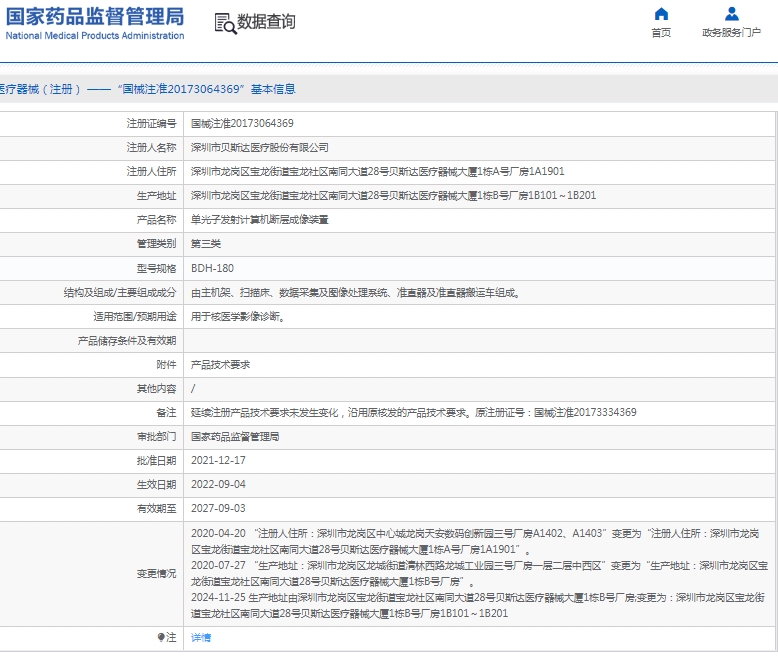Click the 数据查询 search document icon
Image resolution: width=778 pixels, height=656 pixels.
[225, 23]
